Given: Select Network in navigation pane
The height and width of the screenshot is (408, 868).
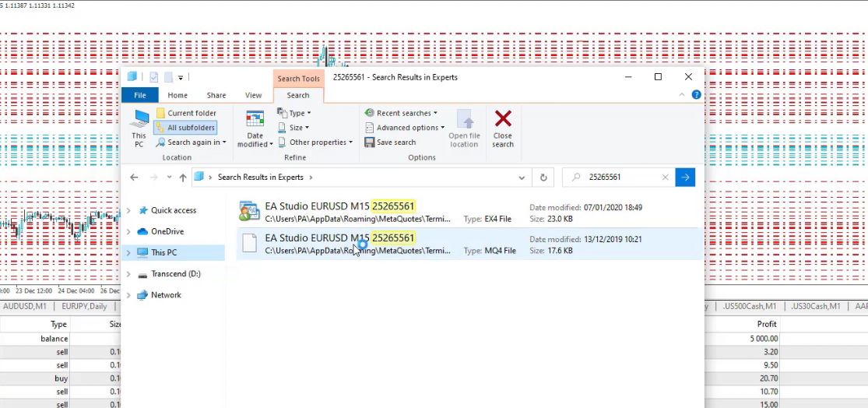Looking at the screenshot, I should [166, 295].
